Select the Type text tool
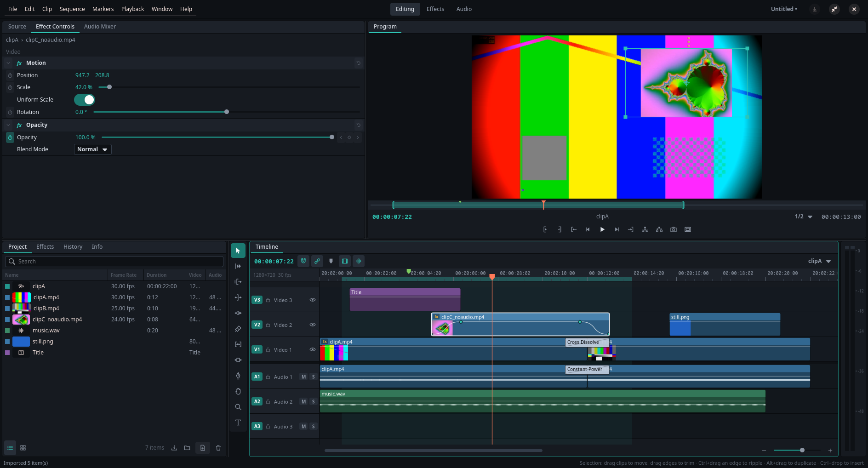This screenshot has width=868, height=468. pos(238,422)
